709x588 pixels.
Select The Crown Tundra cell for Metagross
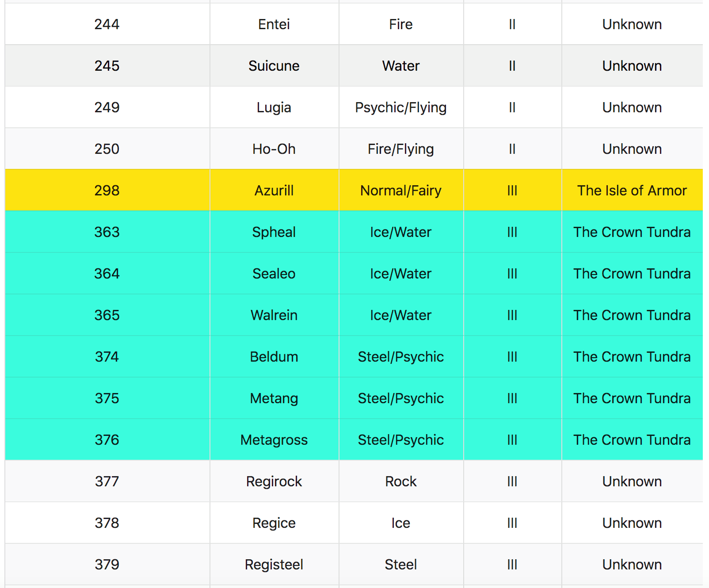(632, 439)
